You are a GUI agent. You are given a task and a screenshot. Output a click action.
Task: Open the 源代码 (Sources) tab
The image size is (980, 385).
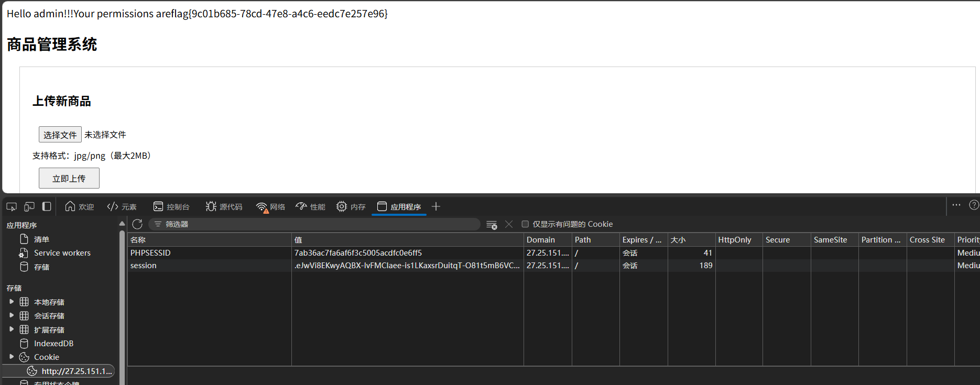click(224, 207)
